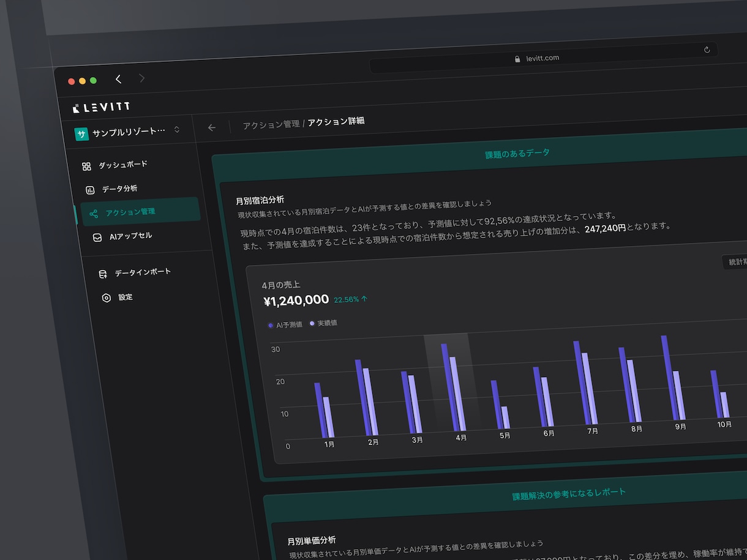Click the green サ workspace avatar
747x560 pixels.
click(81, 133)
